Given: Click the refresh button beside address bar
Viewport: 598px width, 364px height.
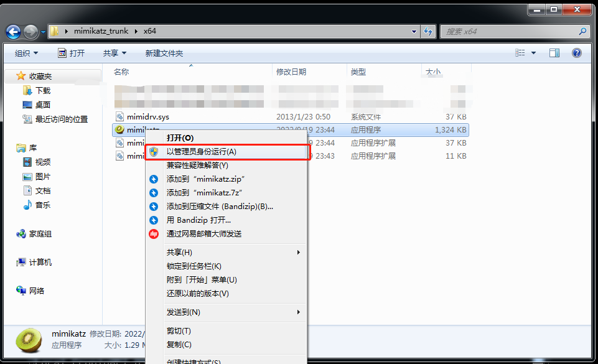Looking at the screenshot, I should [x=428, y=32].
